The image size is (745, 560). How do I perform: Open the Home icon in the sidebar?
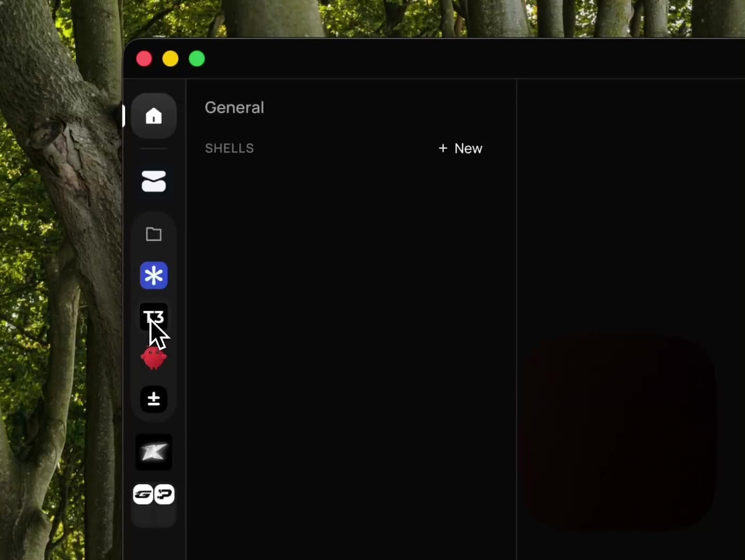coord(154,116)
